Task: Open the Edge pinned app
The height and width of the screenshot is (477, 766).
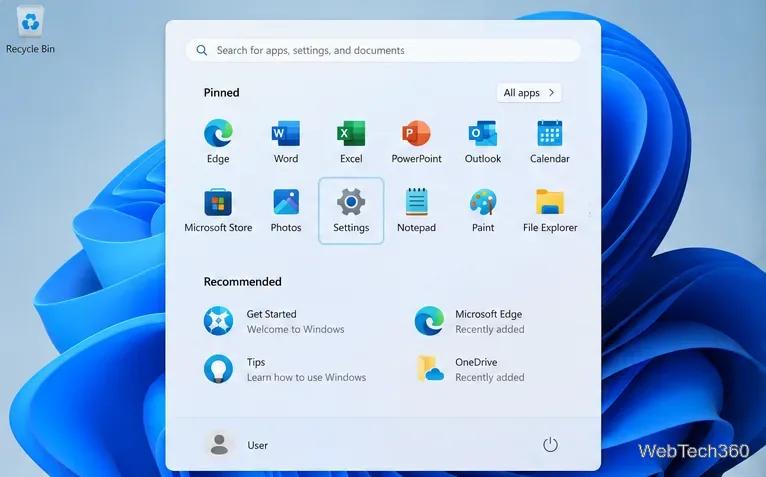Action: click(x=218, y=141)
